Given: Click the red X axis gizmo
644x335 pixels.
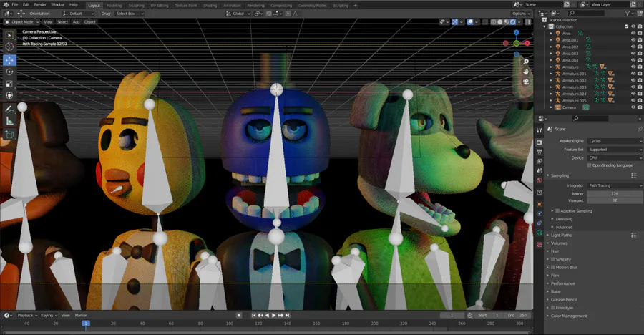Looking at the screenshot, I should (x=527, y=43).
